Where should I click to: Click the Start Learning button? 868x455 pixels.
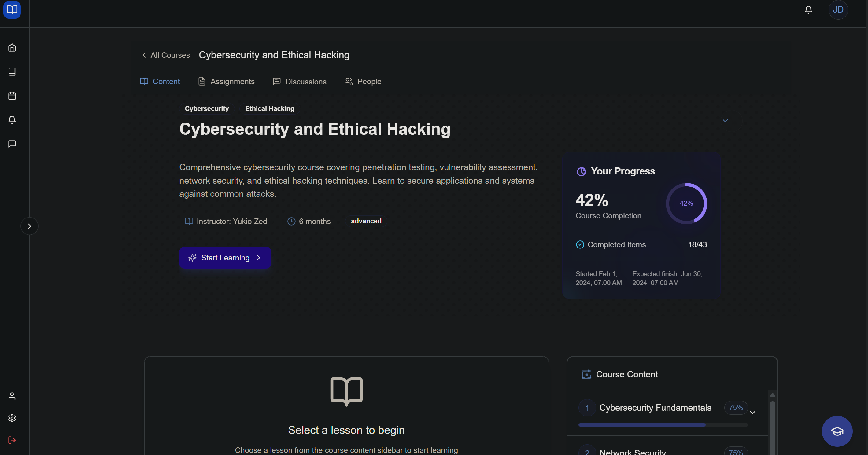tap(225, 258)
